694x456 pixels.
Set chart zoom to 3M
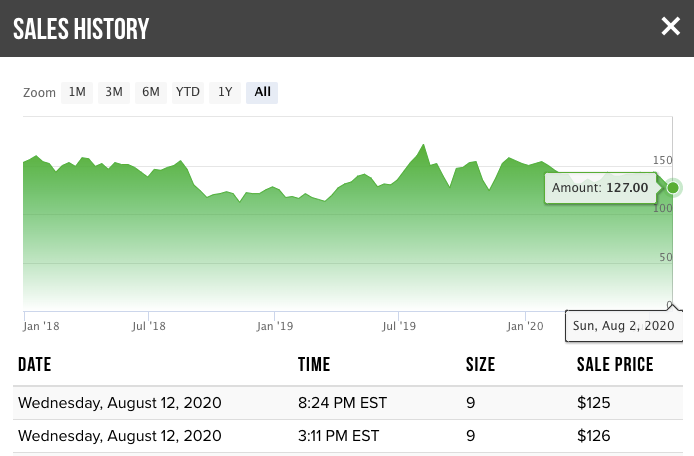(x=114, y=92)
